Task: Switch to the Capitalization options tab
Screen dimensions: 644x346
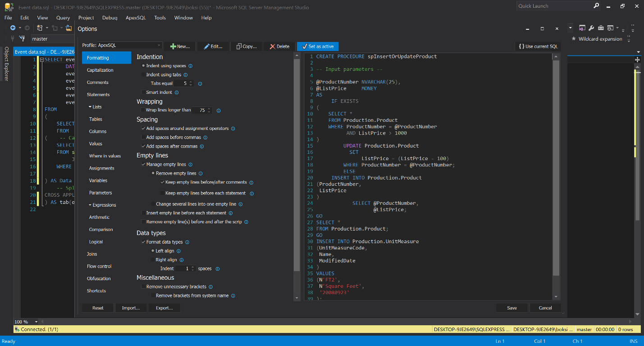Action: [100, 70]
